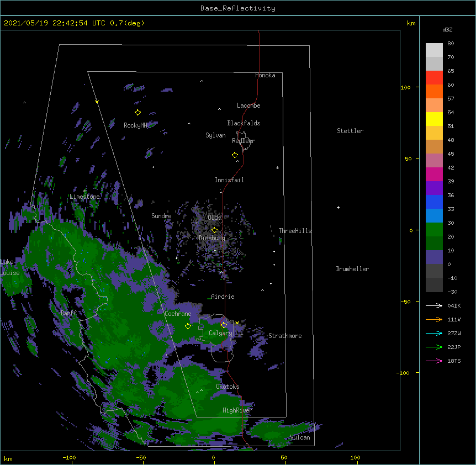The height and width of the screenshot is (465, 476).
Task: Click the Innisfail city label
Action: (229, 180)
